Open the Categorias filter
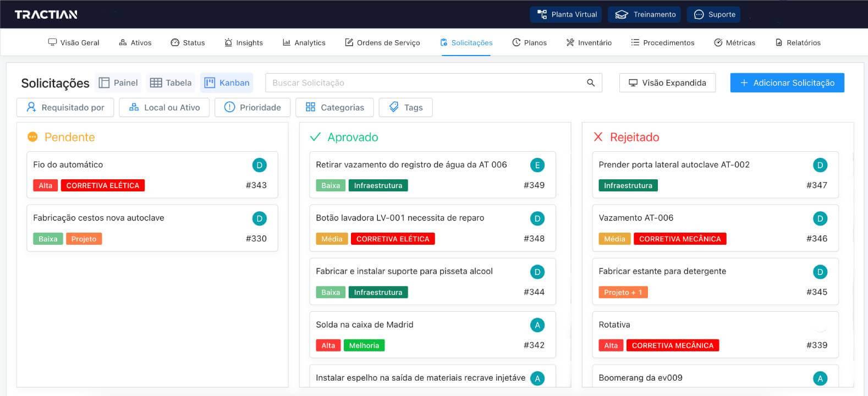Viewport: 868px width, 396px height. coord(334,107)
